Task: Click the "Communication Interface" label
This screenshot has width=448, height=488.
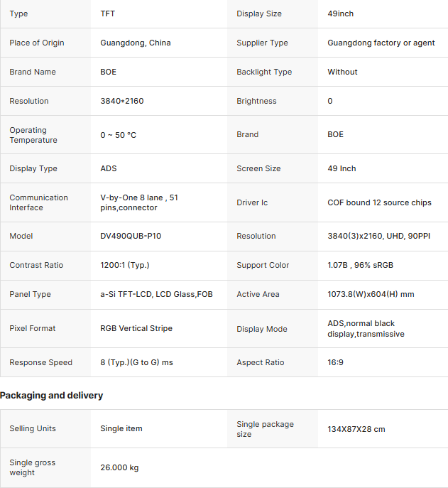Action: [39, 202]
